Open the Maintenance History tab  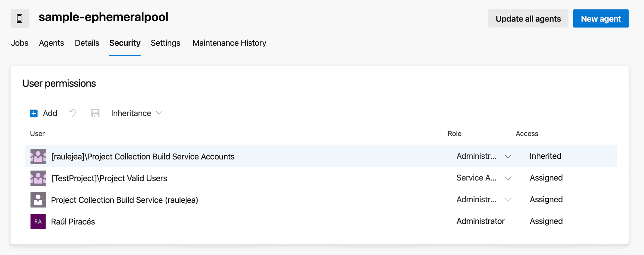229,43
